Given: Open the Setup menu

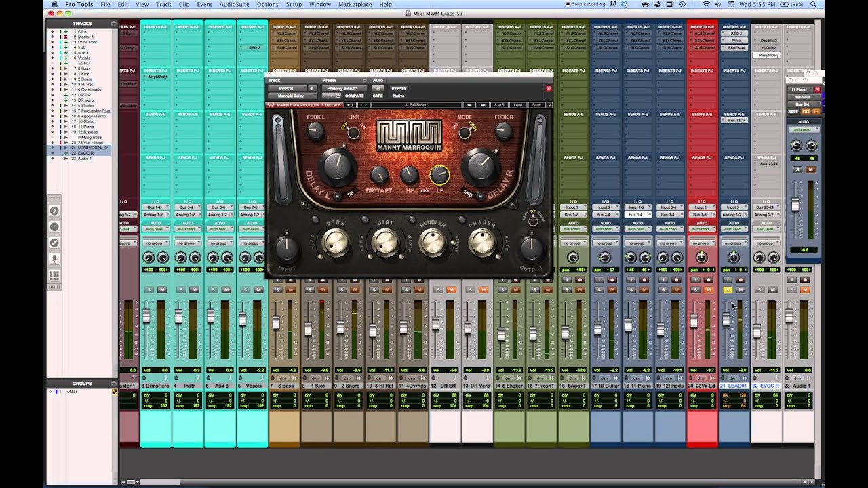Looking at the screenshot, I should tap(294, 4).
